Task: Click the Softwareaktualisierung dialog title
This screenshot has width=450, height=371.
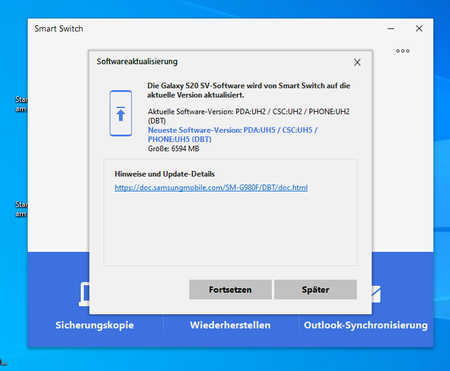Action: (137, 62)
